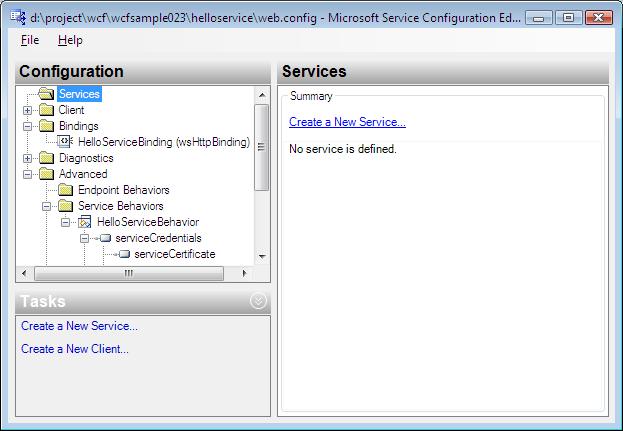This screenshot has height=431, width=623.
Task: Click the serviceCredentials element icon
Action: [x=104, y=238]
